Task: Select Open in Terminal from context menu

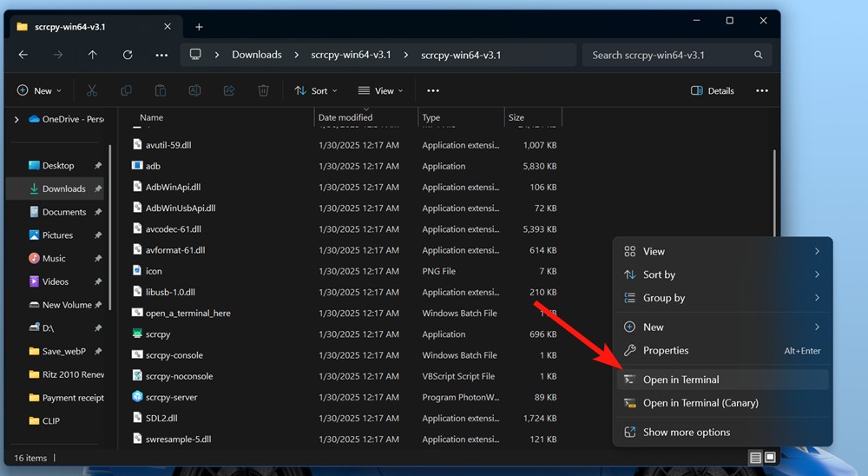Action: click(x=681, y=380)
